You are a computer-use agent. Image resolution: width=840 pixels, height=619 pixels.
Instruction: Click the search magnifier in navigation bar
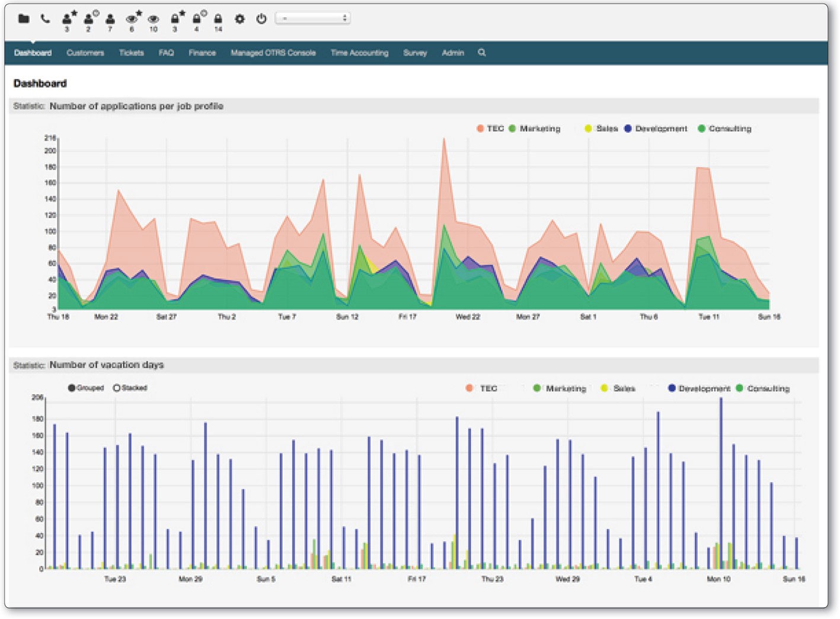pyautogui.click(x=482, y=53)
